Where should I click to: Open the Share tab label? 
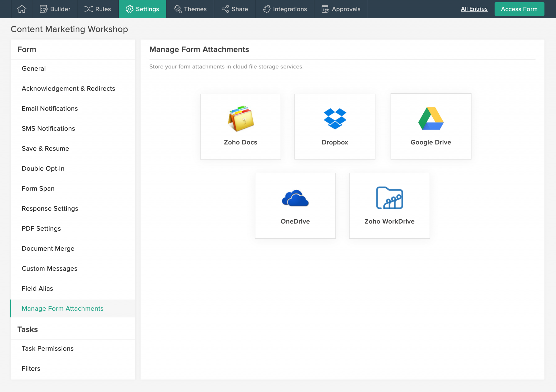pyautogui.click(x=240, y=9)
